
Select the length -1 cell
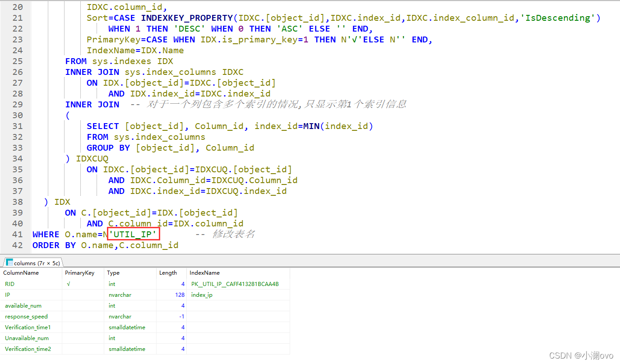[171, 317]
